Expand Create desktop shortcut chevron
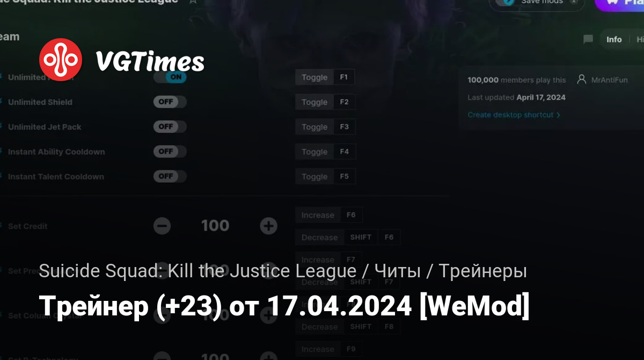The width and height of the screenshot is (644, 360). tap(558, 115)
